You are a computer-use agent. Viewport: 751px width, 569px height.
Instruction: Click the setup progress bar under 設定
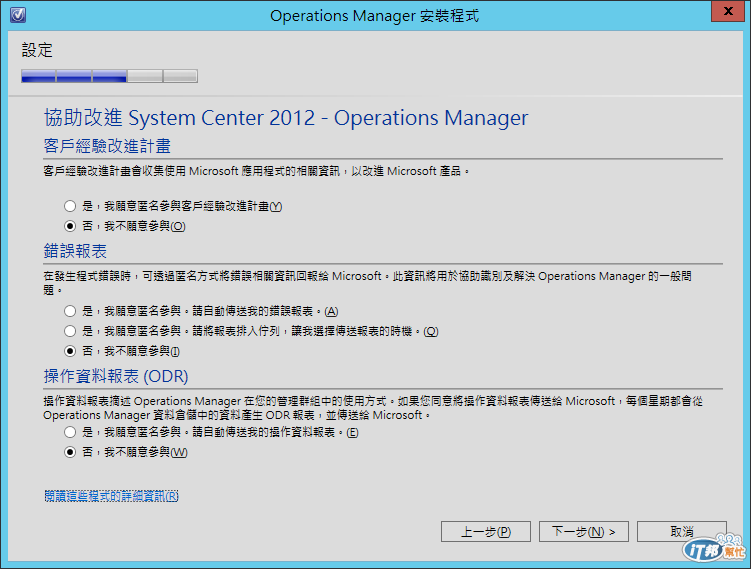[x=109, y=76]
